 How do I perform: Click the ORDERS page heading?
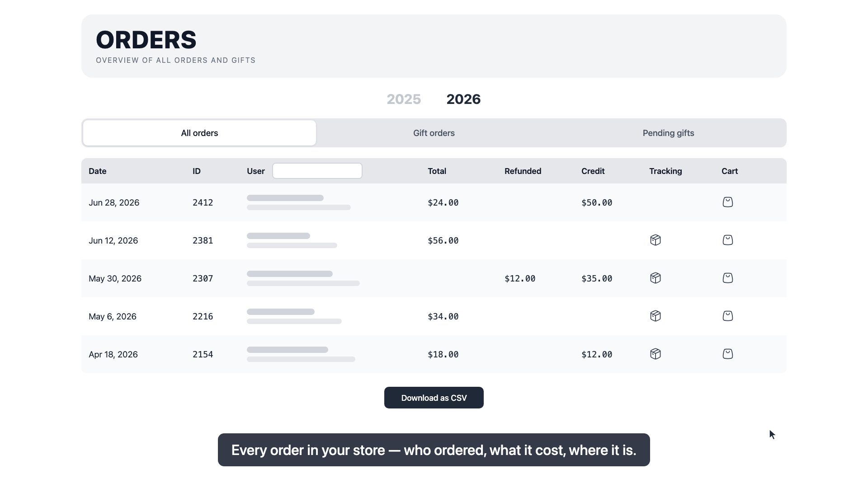[146, 40]
